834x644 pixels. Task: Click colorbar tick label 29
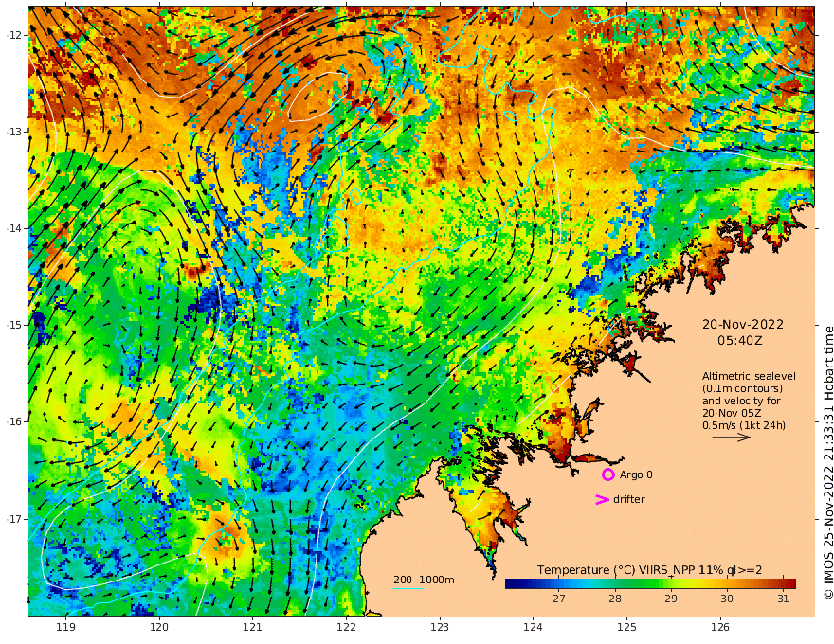click(671, 599)
